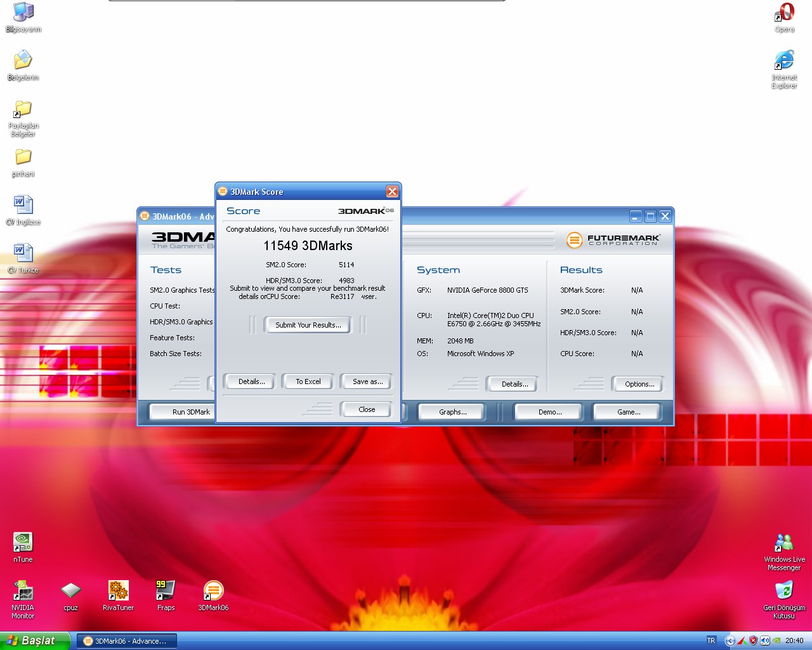Screen dimensions: 812x650
Task: Select the Windows Live Messenger shortcut
Action: [784, 552]
